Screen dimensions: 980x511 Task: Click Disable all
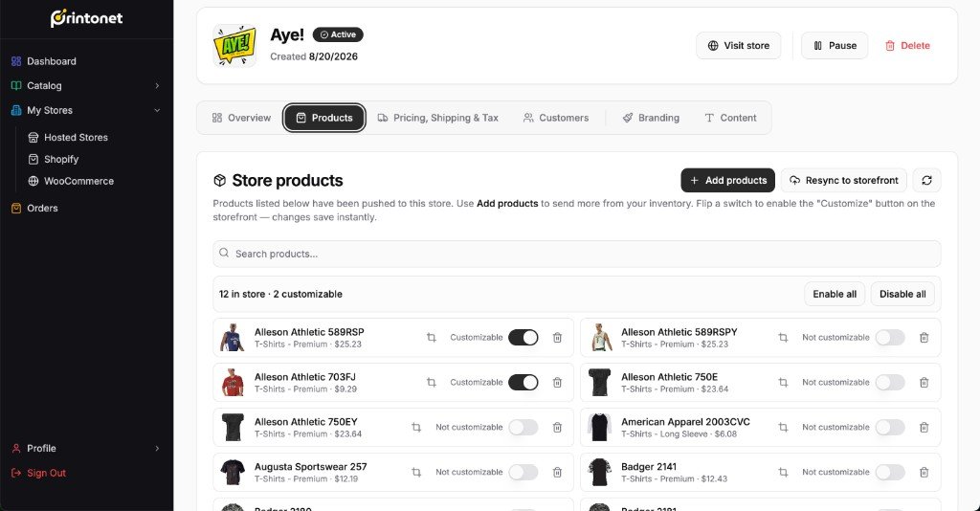[x=902, y=294]
